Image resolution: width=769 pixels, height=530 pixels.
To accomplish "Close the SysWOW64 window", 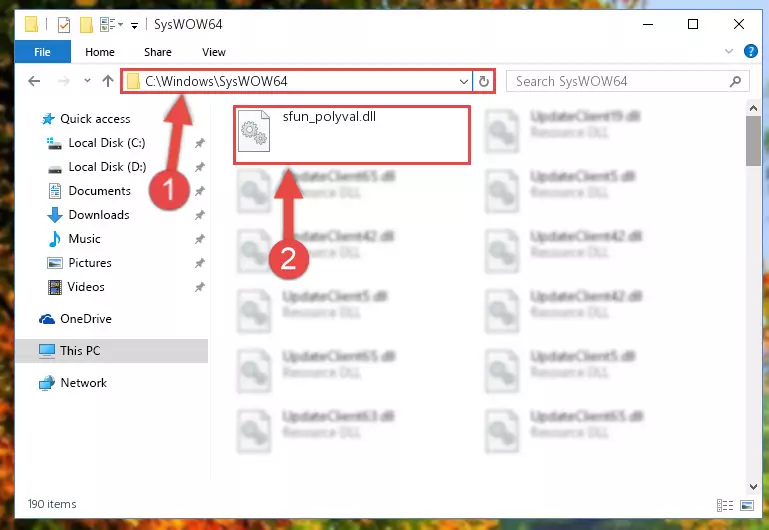I will [x=739, y=24].
